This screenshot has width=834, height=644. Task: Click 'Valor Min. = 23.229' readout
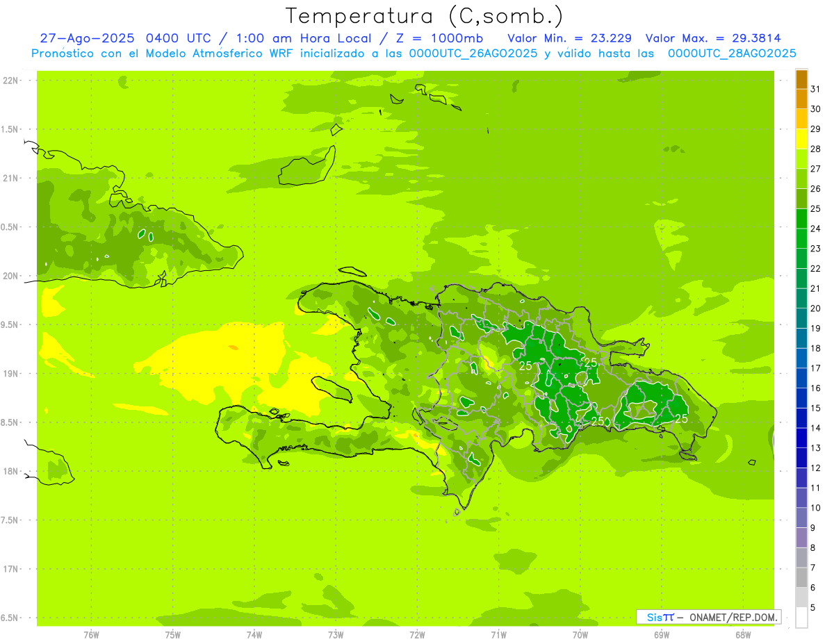(x=569, y=38)
